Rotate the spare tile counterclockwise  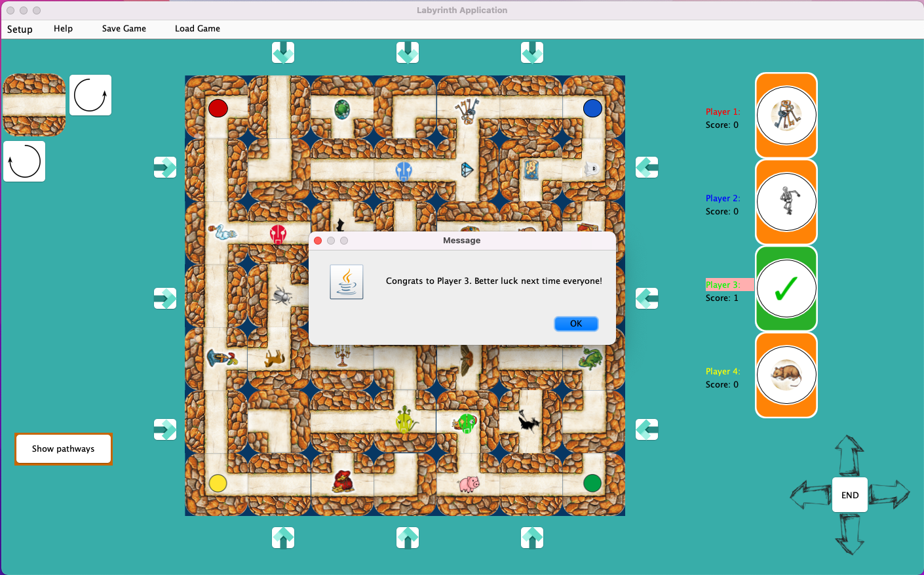24,161
